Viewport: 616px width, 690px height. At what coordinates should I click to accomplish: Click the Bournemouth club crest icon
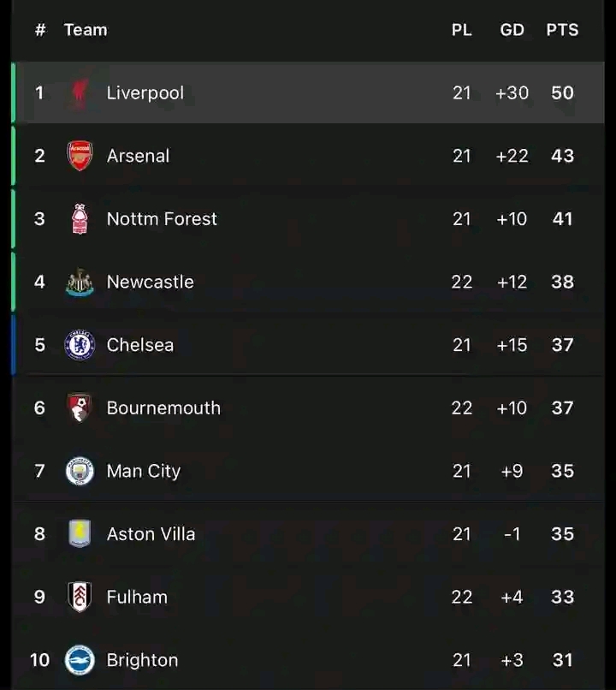tap(80, 407)
